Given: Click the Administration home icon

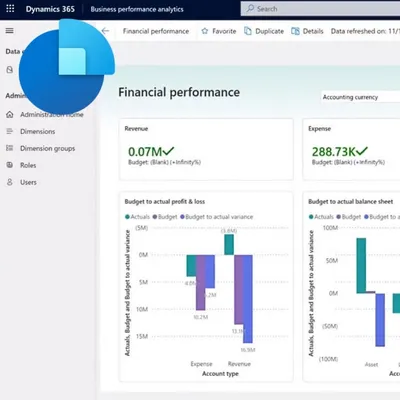Looking at the screenshot, I should pos(10,115).
